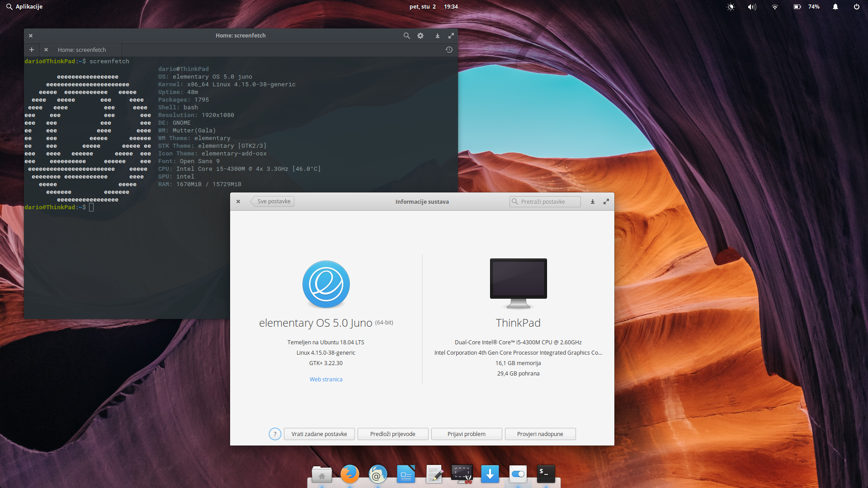
Task: Click the help question mark button
Action: pyautogui.click(x=275, y=434)
